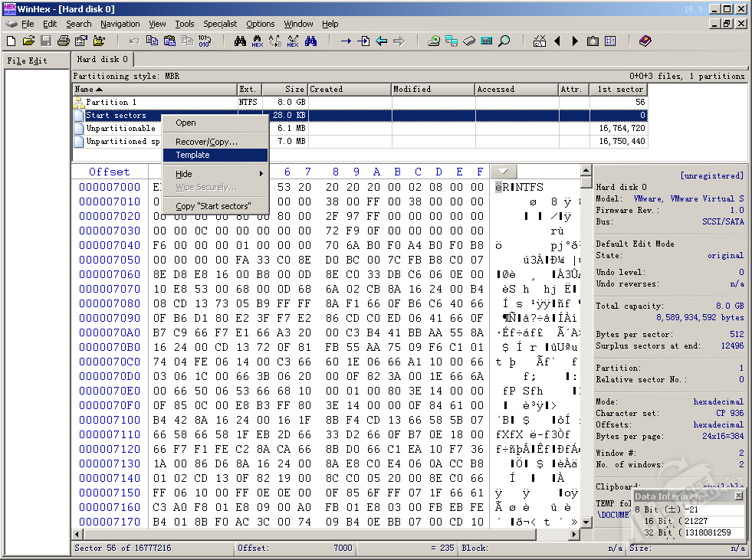Click the camera snapshot icon

pyautogui.click(x=593, y=41)
